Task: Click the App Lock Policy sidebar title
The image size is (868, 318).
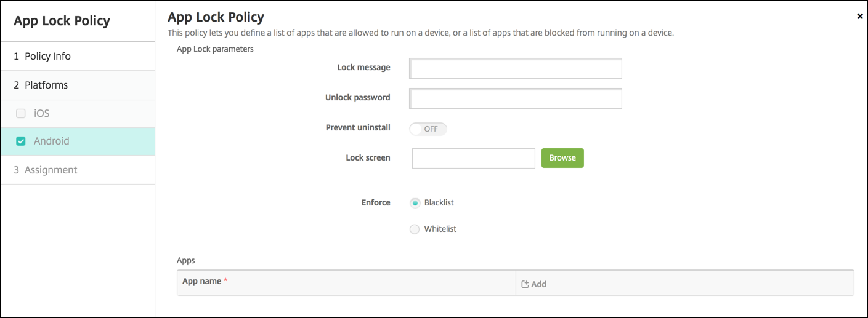Action: click(x=62, y=21)
